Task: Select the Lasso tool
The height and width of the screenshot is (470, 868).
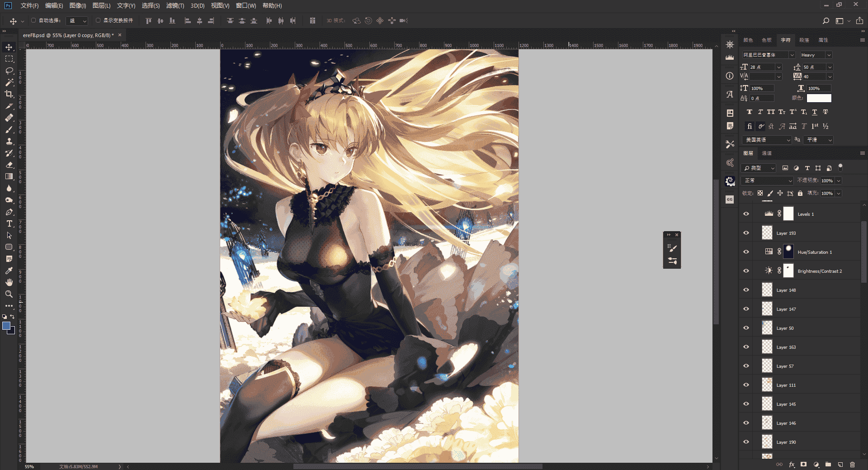Action: 9,71
